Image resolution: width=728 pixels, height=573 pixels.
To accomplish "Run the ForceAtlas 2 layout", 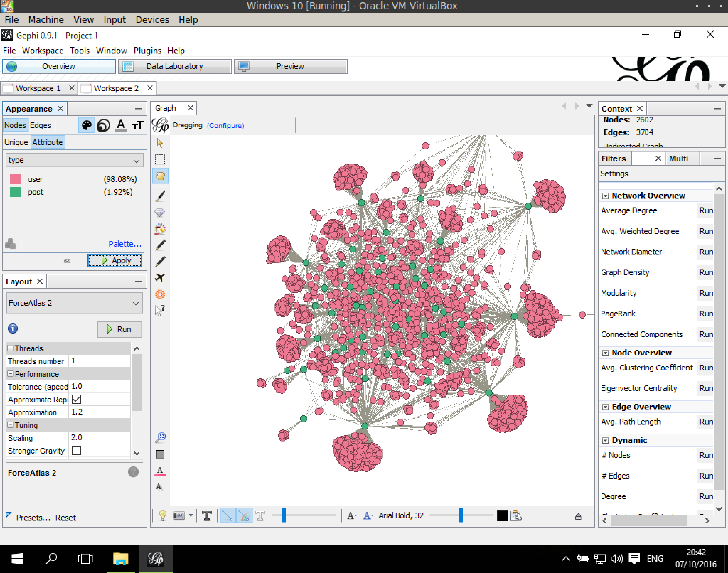I will (x=119, y=329).
